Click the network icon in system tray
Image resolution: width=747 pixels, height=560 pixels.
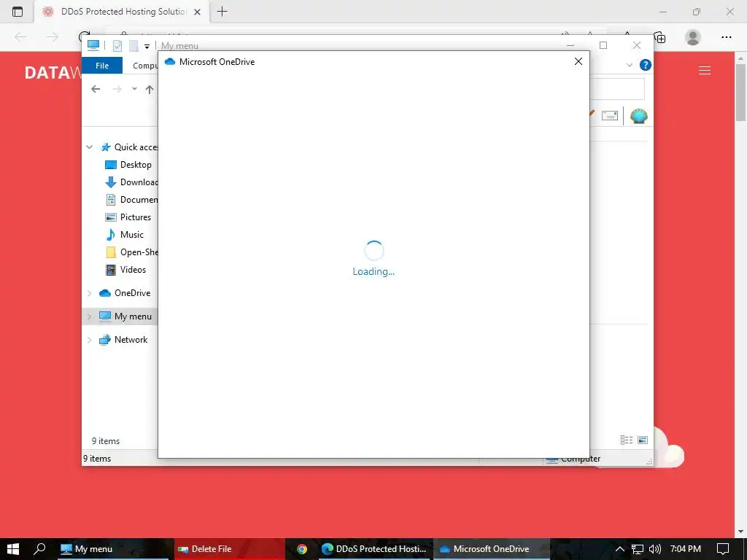(x=638, y=549)
